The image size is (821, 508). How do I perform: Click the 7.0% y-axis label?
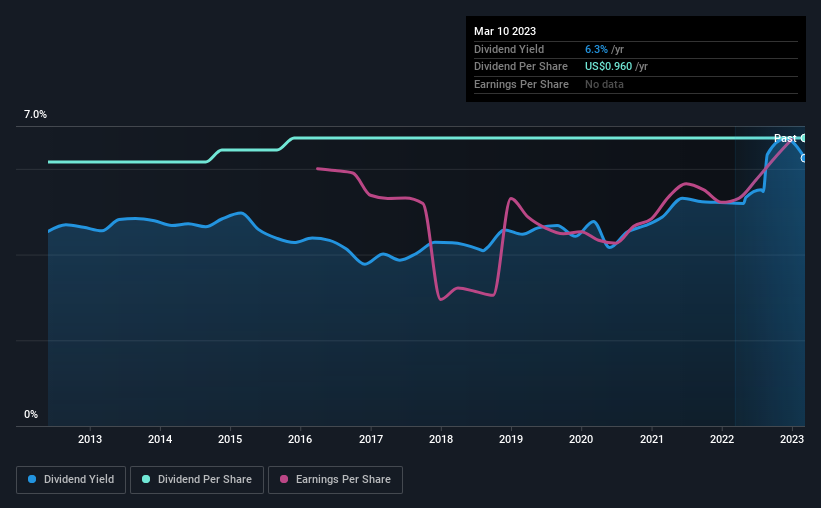pyautogui.click(x=35, y=115)
